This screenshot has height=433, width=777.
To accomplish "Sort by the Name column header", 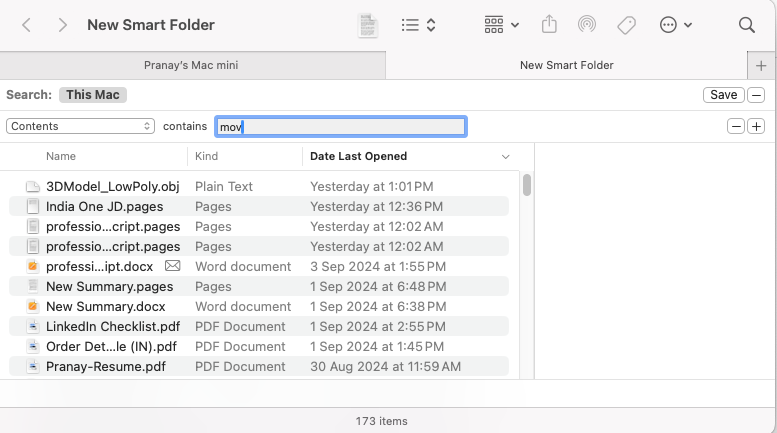I will (x=61, y=157).
